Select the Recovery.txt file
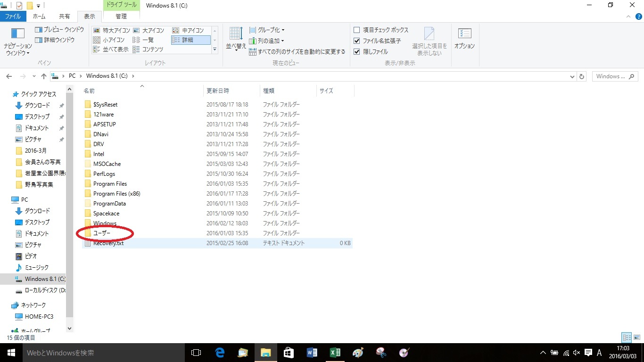 point(217,243)
